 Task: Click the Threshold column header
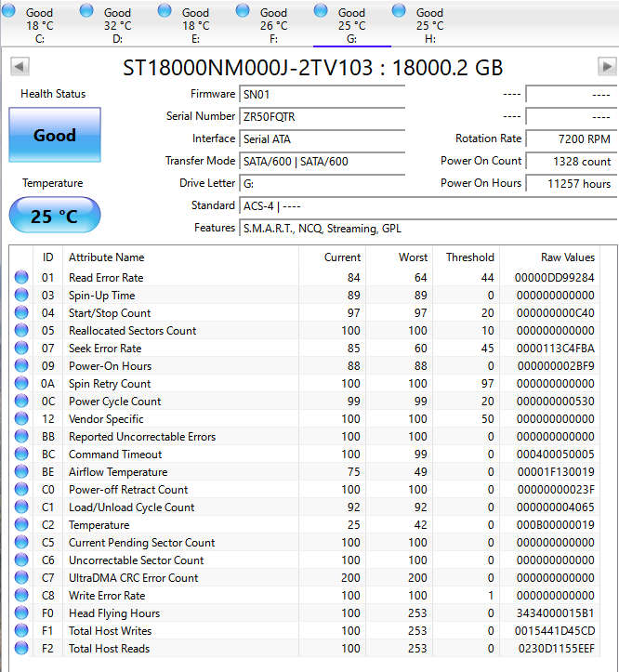[467, 257]
